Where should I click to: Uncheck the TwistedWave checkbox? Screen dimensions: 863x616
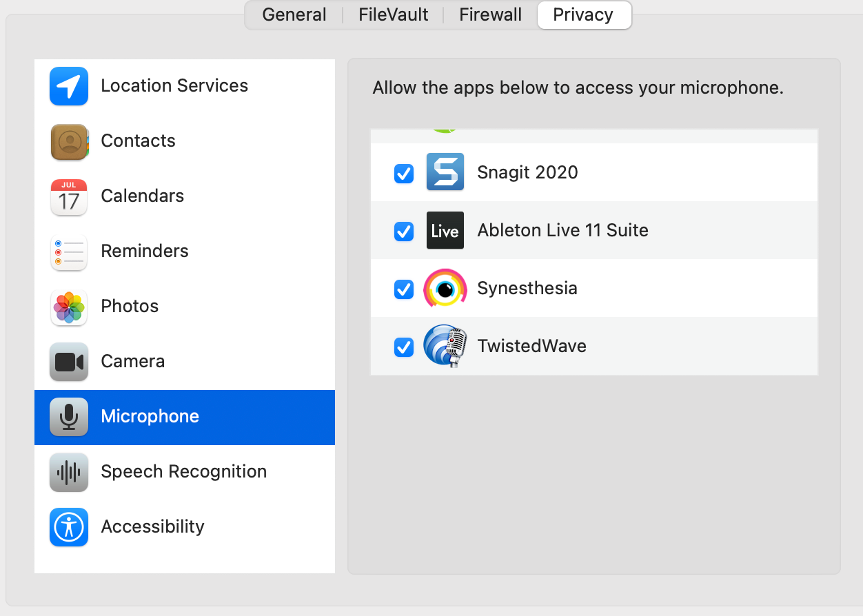tap(404, 347)
